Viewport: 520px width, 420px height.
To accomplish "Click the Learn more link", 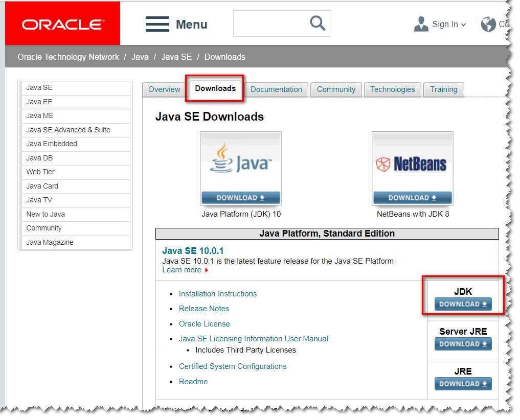I will tap(182, 270).
